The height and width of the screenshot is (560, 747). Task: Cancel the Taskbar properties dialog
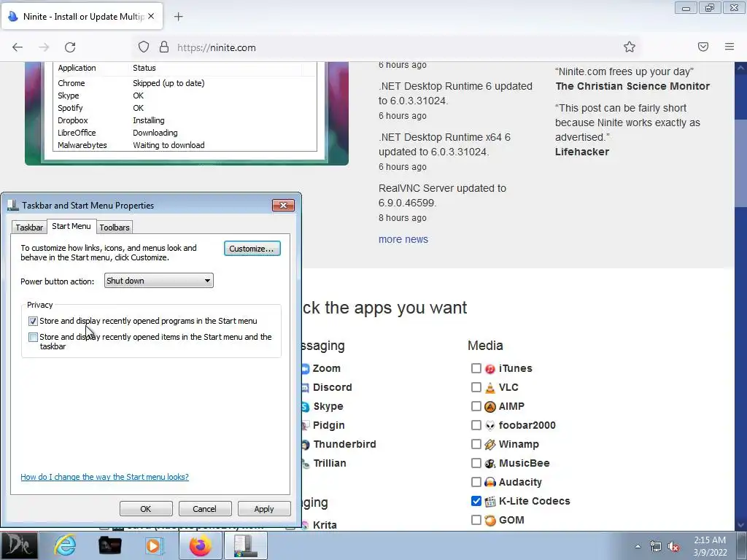coord(204,508)
